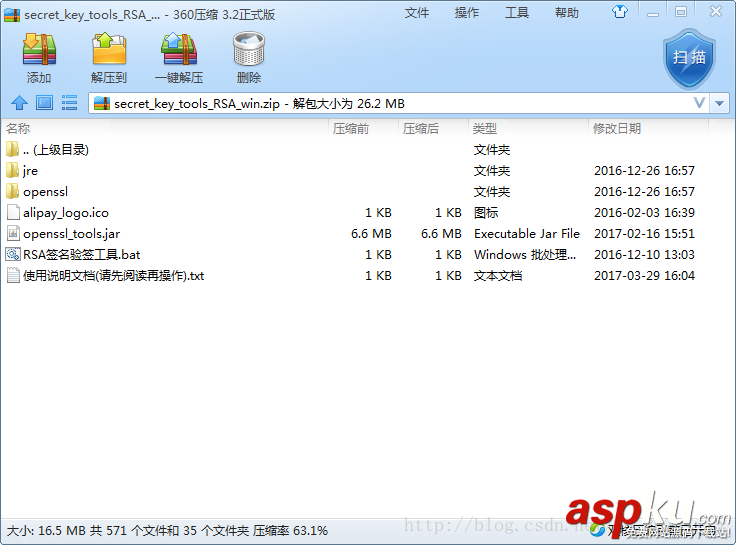Viewport: 736px width, 545px height.
Task: Sort by 类型 column header
Action: pyautogui.click(x=527, y=128)
